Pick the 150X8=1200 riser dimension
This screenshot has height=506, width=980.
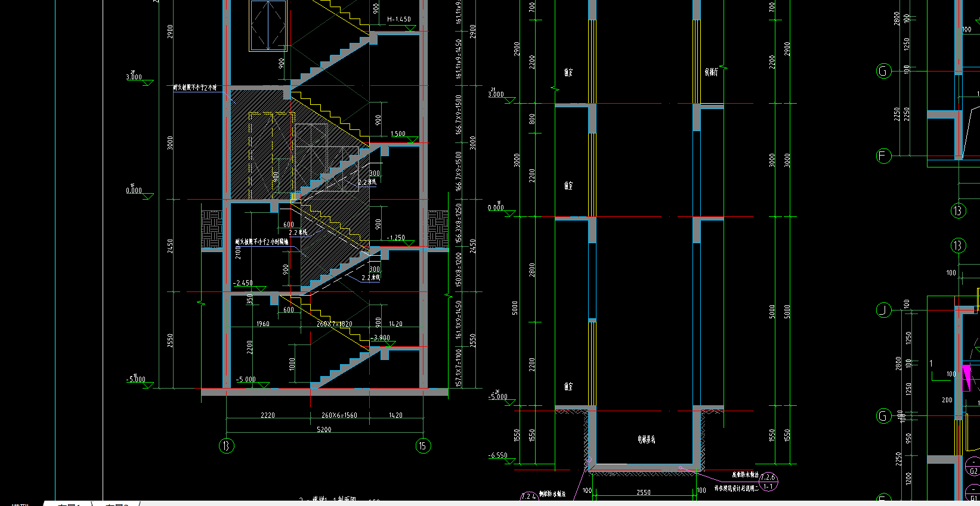click(x=459, y=271)
